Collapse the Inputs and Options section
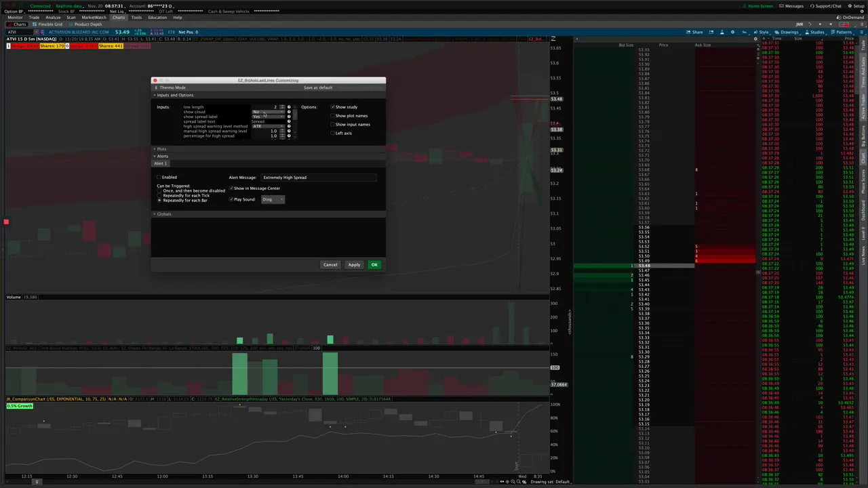 155,95
